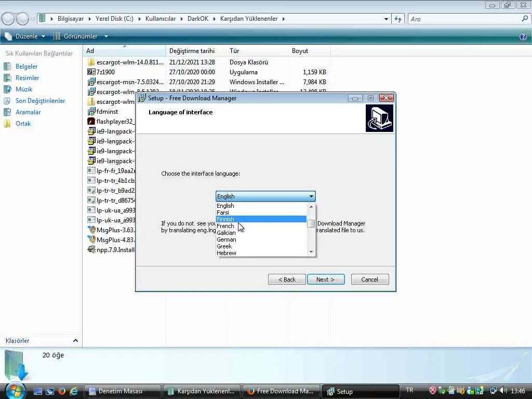Click the search magnifier icon
The image size is (532, 399).
525,19
